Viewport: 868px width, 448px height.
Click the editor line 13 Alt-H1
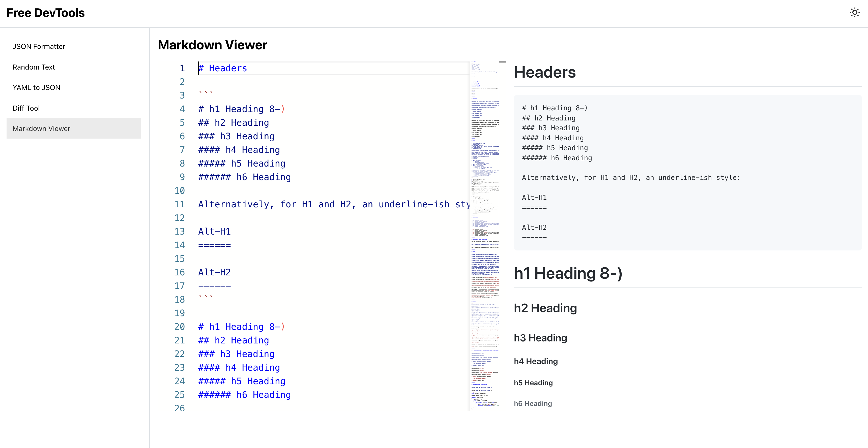(x=214, y=231)
